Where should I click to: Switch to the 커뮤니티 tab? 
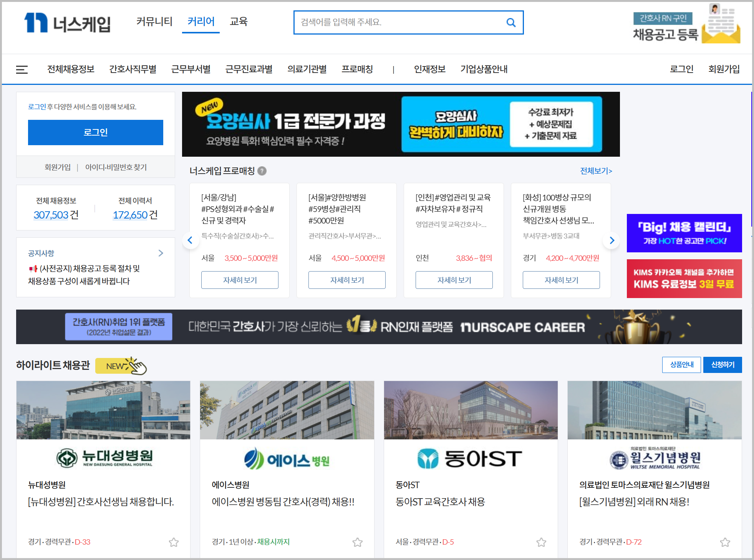[154, 22]
